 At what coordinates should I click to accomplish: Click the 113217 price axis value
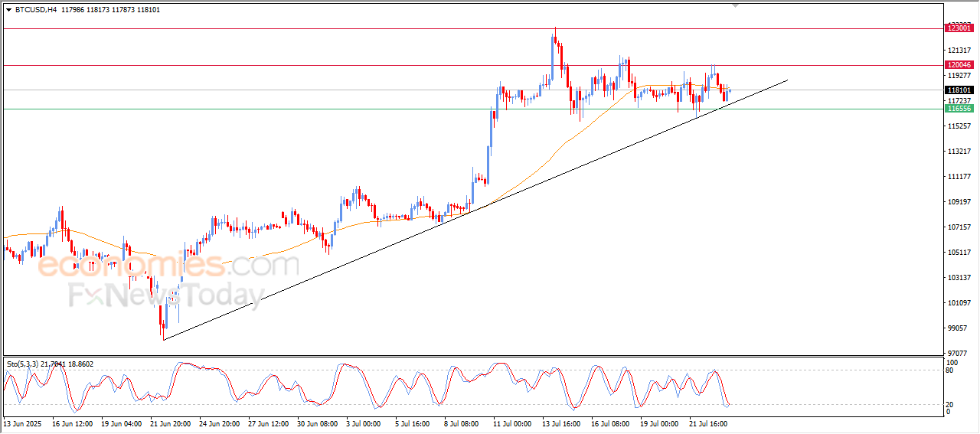click(959, 152)
